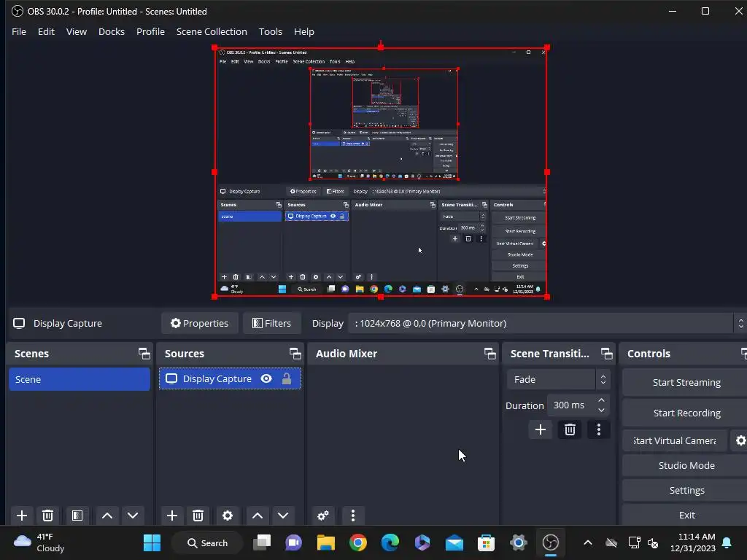Open Filters in the source toolbar
747x560 pixels.
[271, 323]
